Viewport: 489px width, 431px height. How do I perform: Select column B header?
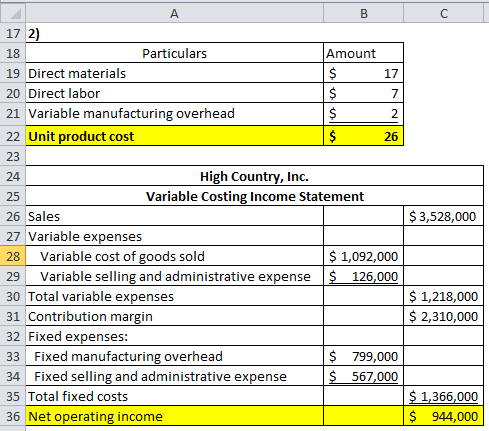[363, 14]
